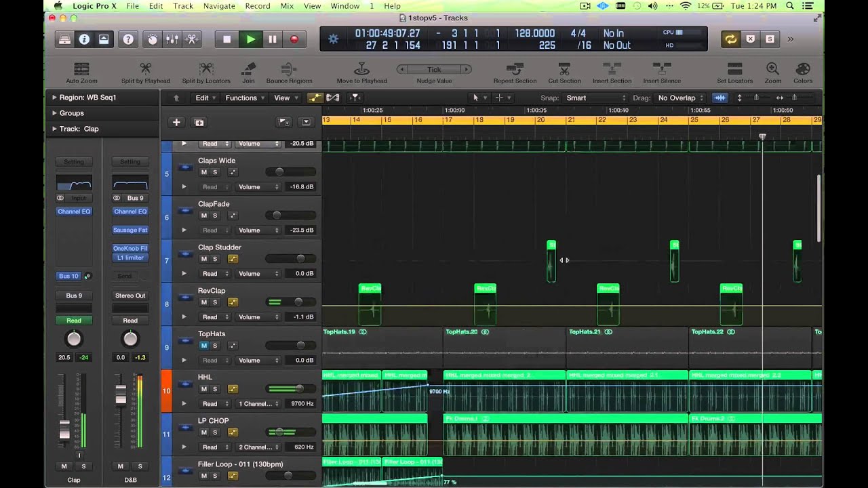Click the L1 limiter plugin slot
The width and height of the screenshot is (868, 488).
pos(130,258)
